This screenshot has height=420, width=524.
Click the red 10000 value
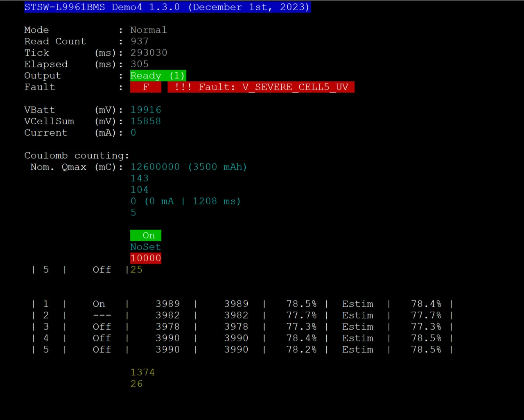146,258
